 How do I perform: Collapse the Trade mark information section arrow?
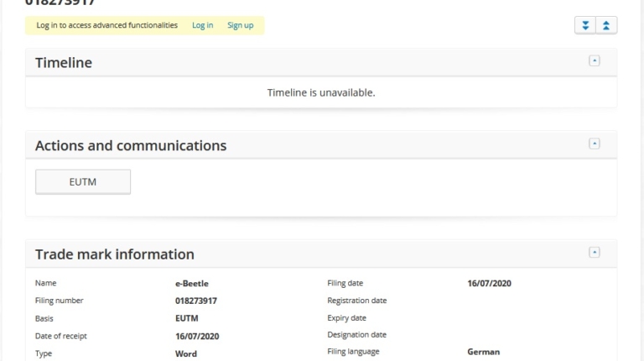(x=595, y=252)
